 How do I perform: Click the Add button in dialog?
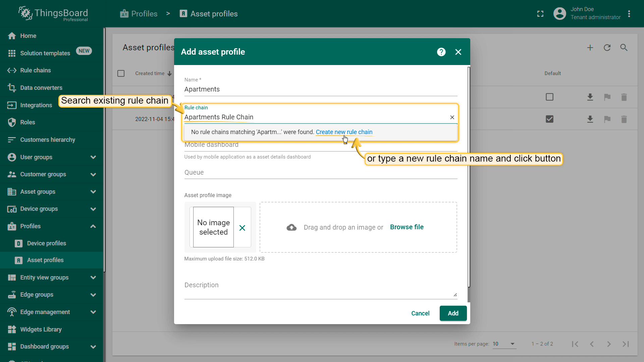point(453,313)
